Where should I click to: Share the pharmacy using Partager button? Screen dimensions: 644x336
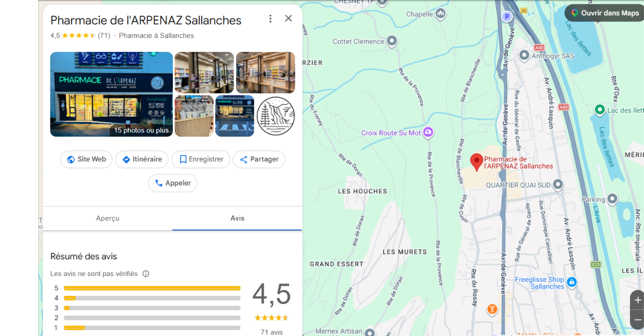tap(259, 159)
